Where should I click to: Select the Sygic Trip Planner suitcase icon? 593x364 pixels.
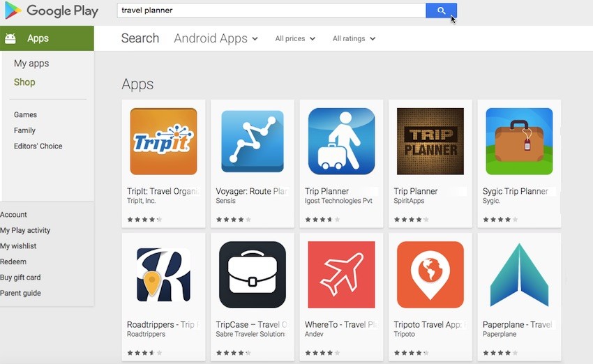click(519, 142)
